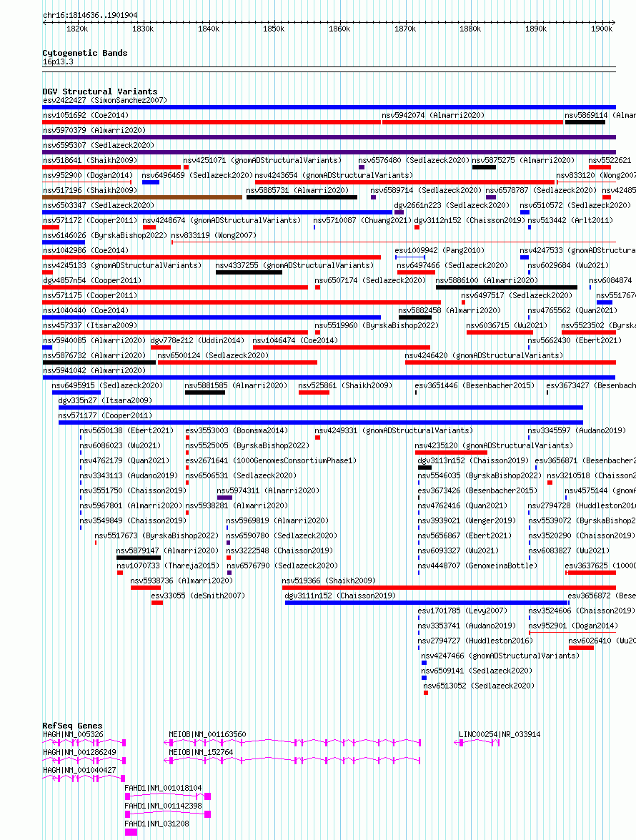This screenshot has width=636, height=840.
Task: Open the dgv4857n54 (Cooper2011) label
Action: pyautogui.click(x=92, y=280)
